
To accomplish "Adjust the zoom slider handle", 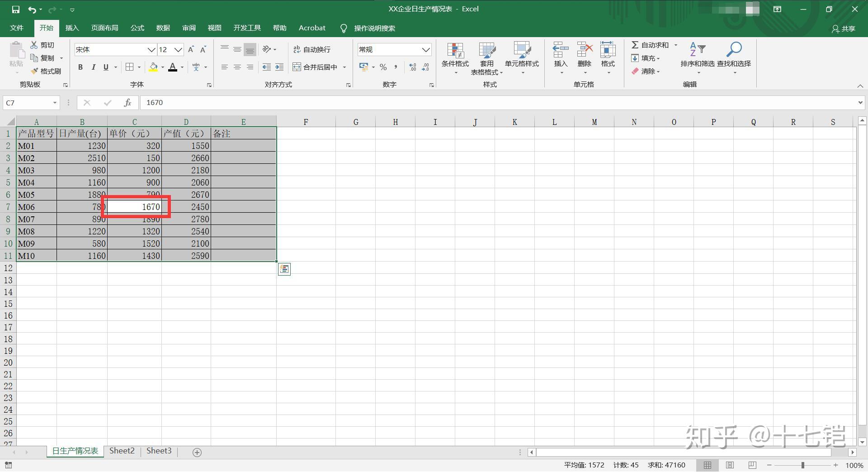I will click(803, 465).
